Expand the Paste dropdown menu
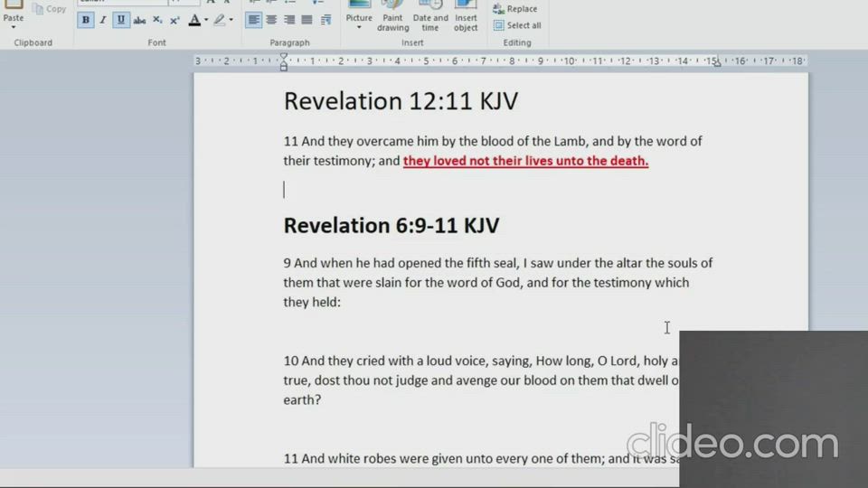 [14, 27]
